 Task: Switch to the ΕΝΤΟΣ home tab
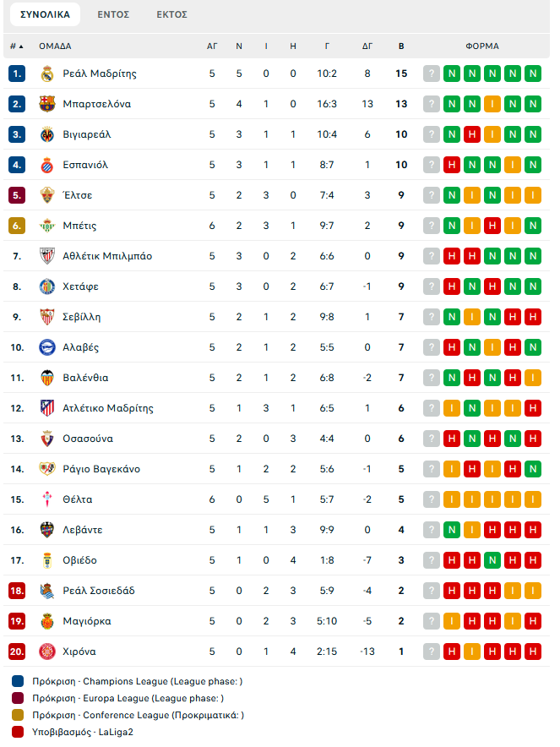coord(113,14)
